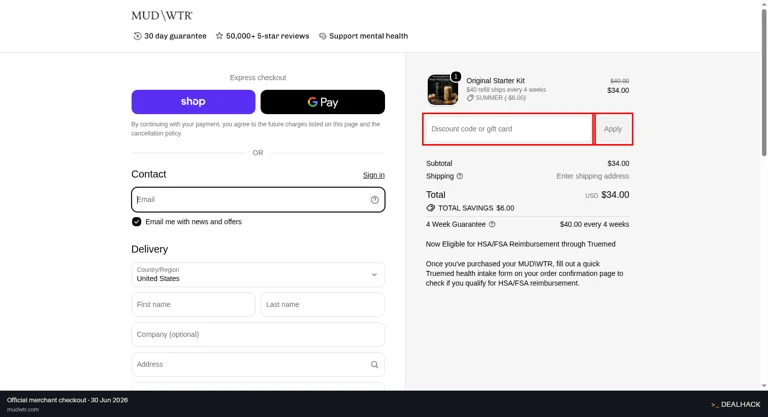The image size is (768, 417).
Task: Click the TOTAL SAVINGS tag icon
Action: (431, 208)
